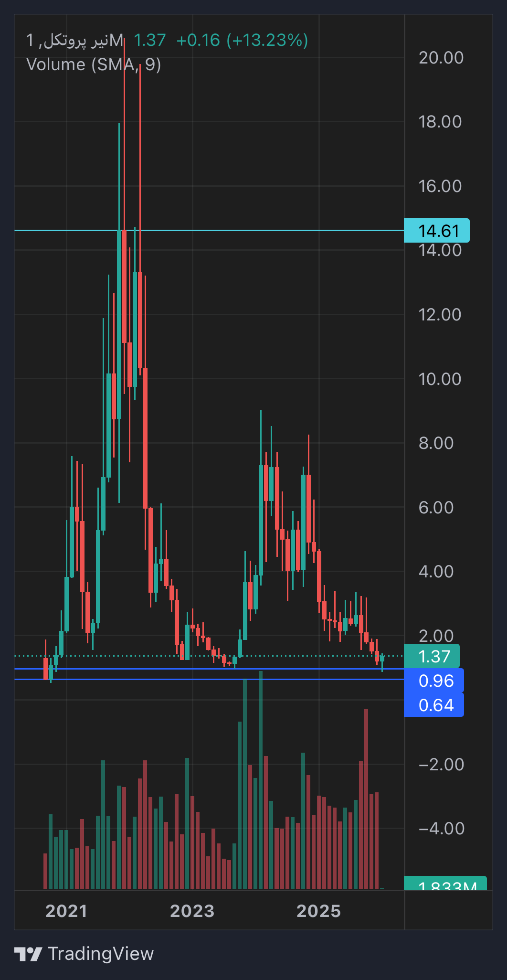507x980 pixels.
Task: Click the 8.00 price scale label
Action: point(436,443)
